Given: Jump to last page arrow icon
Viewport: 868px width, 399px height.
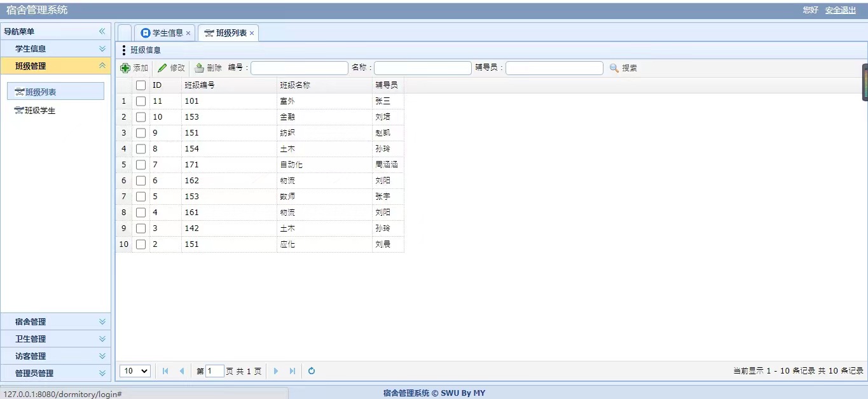Looking at the screenshot, I should click(x=293, y=371).
